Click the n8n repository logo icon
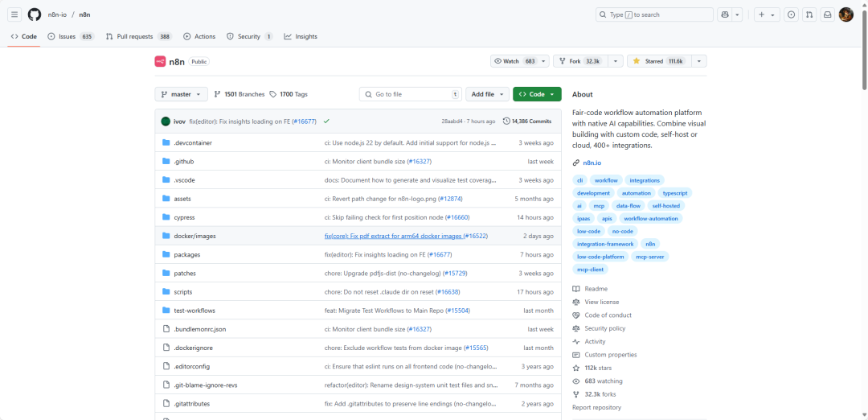 tap(160, 61)
